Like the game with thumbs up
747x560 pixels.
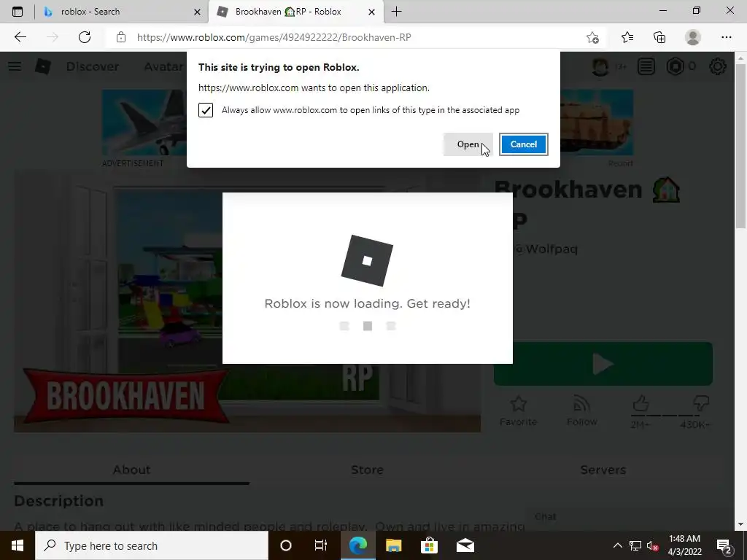tap(640, 404)
